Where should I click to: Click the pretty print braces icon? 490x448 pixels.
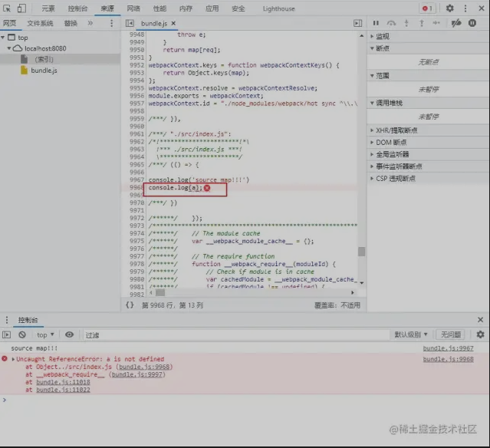point(130,305)
